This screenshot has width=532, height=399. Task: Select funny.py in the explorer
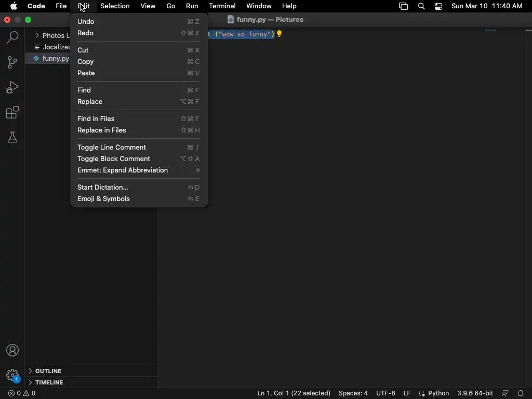47,58
